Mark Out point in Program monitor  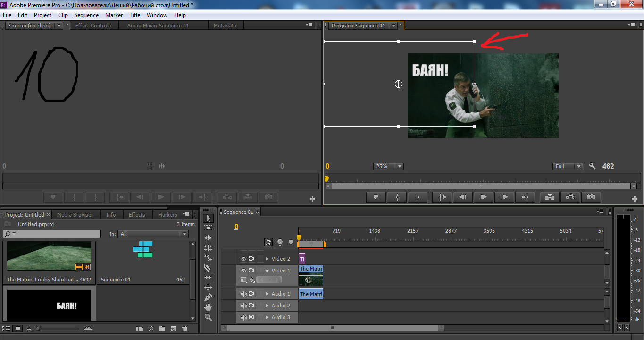pyautogui.click(x=418, y=197)
